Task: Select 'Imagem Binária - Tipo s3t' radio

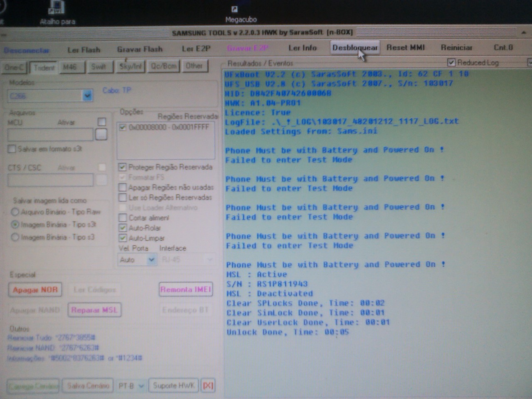Action: [15, 224]
